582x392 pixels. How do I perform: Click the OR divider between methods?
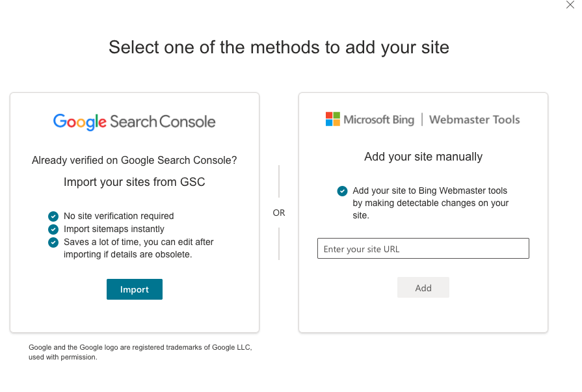(x=279, y=213)
